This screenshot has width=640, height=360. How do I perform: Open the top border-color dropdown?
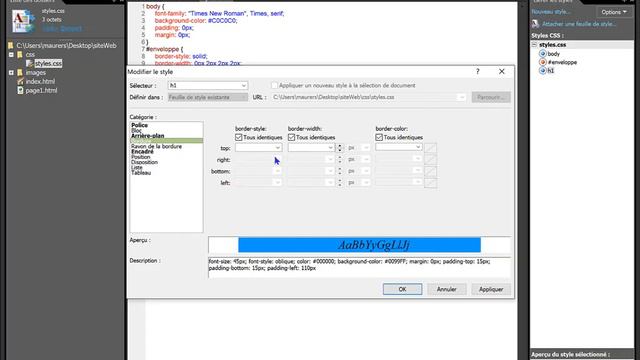click(x=418, y=147)
